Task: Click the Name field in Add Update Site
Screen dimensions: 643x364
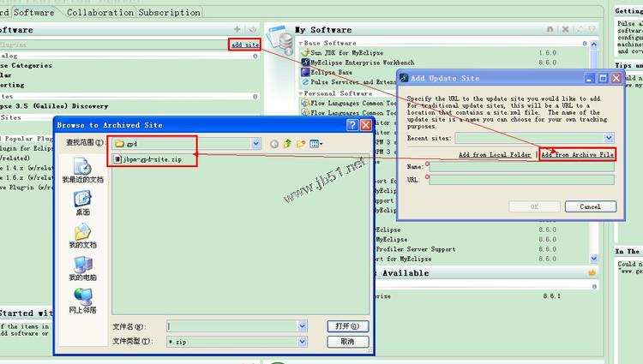Action: point(521,167)
